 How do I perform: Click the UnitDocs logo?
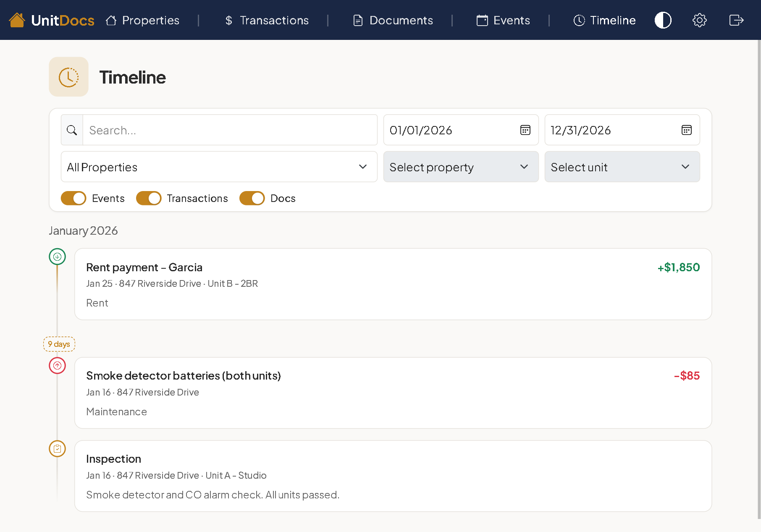coord(51,20)
